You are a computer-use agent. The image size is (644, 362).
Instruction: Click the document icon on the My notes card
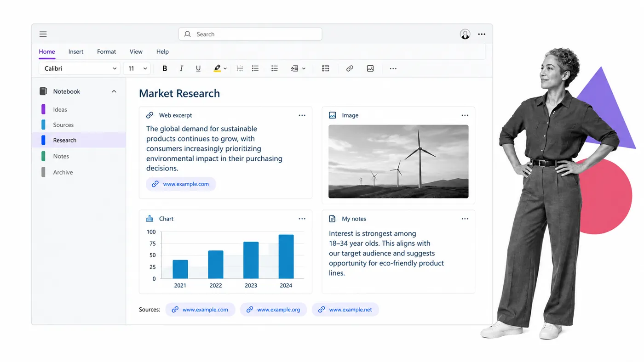point(333,219)
